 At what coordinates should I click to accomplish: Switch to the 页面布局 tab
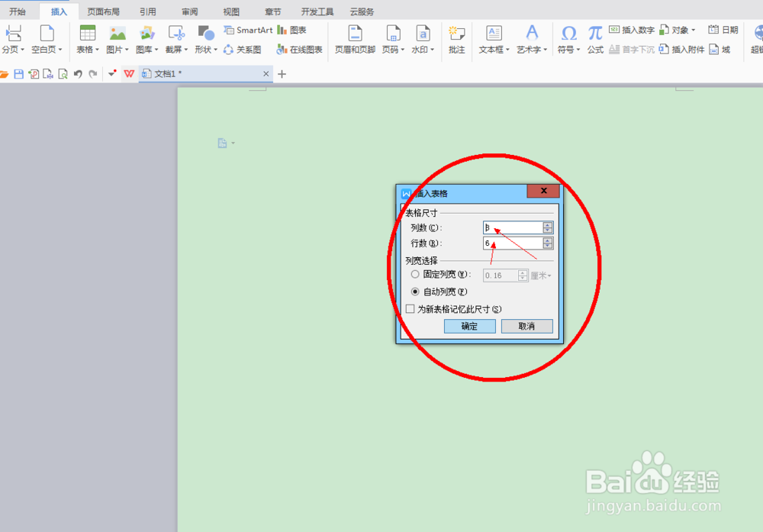[x=103, y=11]
